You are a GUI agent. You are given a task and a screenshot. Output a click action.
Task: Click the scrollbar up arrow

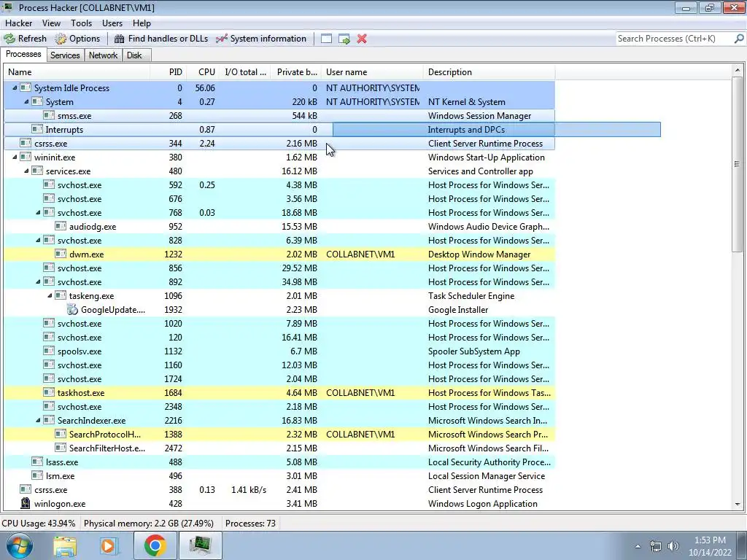tap(737, 71)
